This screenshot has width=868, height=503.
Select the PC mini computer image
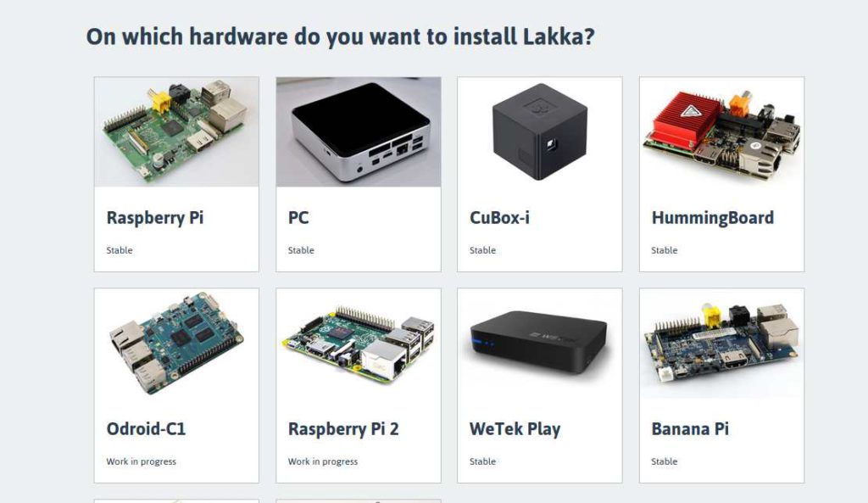359,131
